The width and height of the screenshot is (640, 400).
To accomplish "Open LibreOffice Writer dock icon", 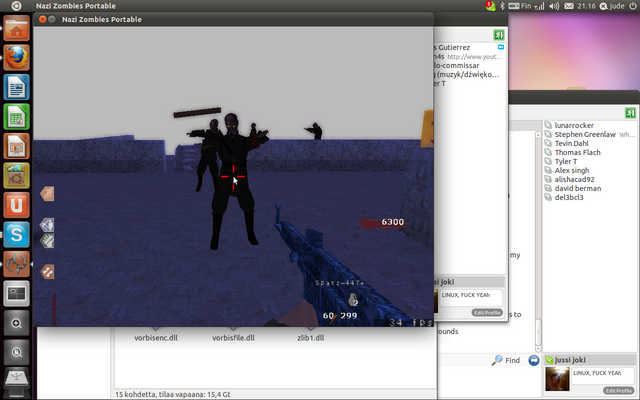I will (16, 87).
